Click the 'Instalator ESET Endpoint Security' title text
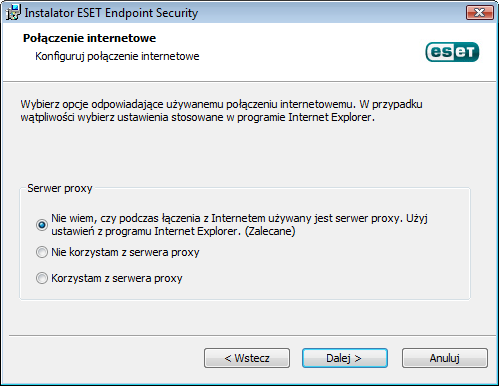499x386 pixels. (x=111, y=13)
